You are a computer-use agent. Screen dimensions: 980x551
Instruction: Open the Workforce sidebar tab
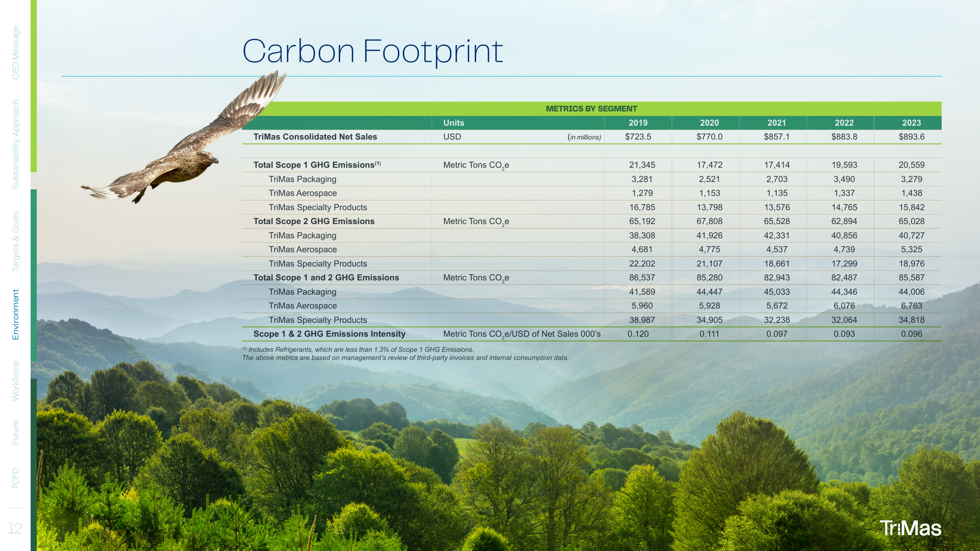(x=16, y=380)
